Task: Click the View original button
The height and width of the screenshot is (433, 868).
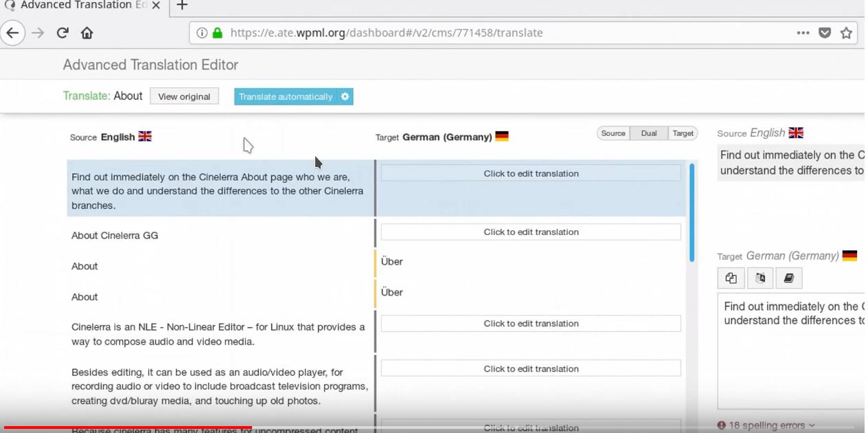Action: (x=184, y=97)
